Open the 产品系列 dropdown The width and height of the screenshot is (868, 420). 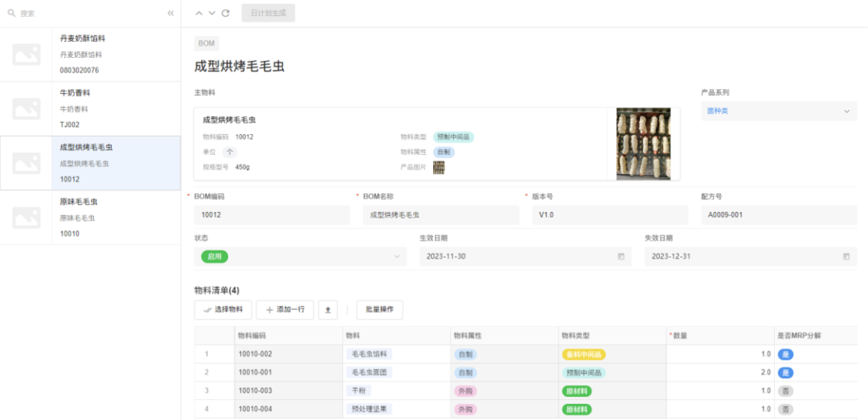tap(778, 111)
